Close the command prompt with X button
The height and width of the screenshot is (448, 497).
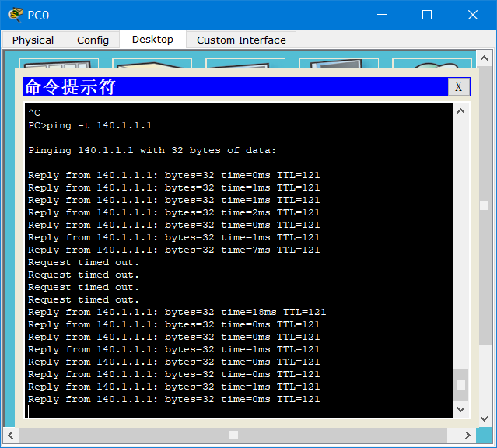(459, 86)
